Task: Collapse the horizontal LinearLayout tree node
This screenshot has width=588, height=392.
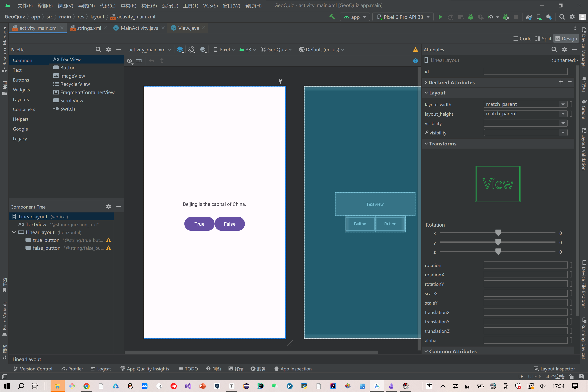Action: [14, 232]
